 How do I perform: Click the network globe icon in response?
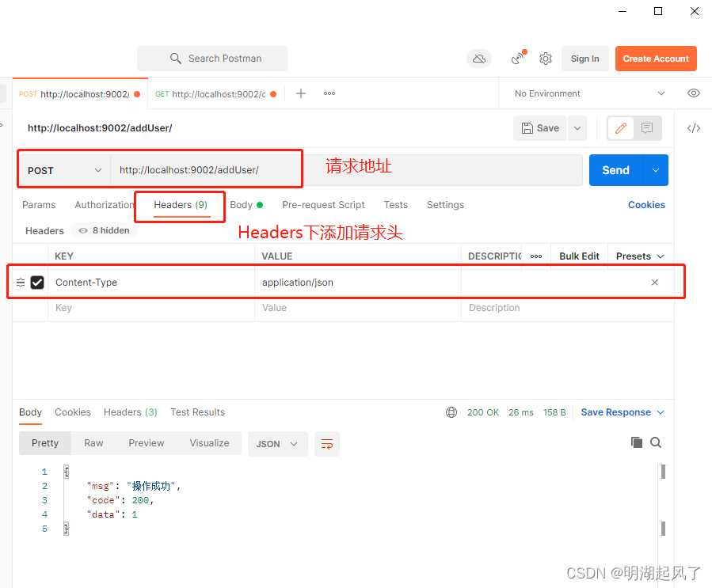451,412
